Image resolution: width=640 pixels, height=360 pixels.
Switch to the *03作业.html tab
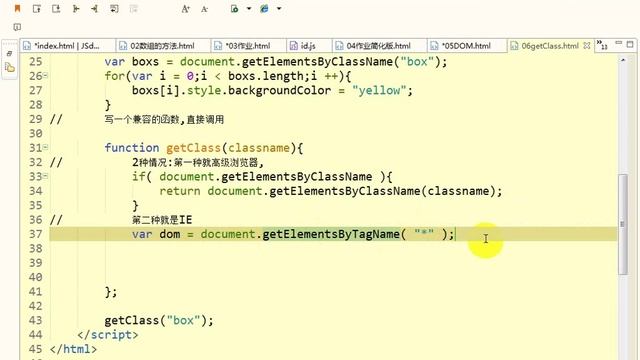click(248, 46)
